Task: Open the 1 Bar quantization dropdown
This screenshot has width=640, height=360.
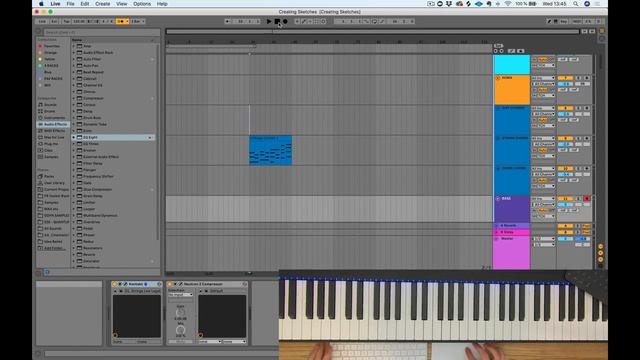Action: click(138, 21)
